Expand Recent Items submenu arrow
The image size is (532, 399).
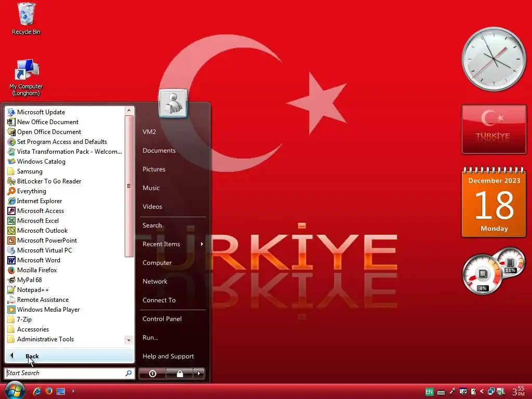tap(202, 244)
